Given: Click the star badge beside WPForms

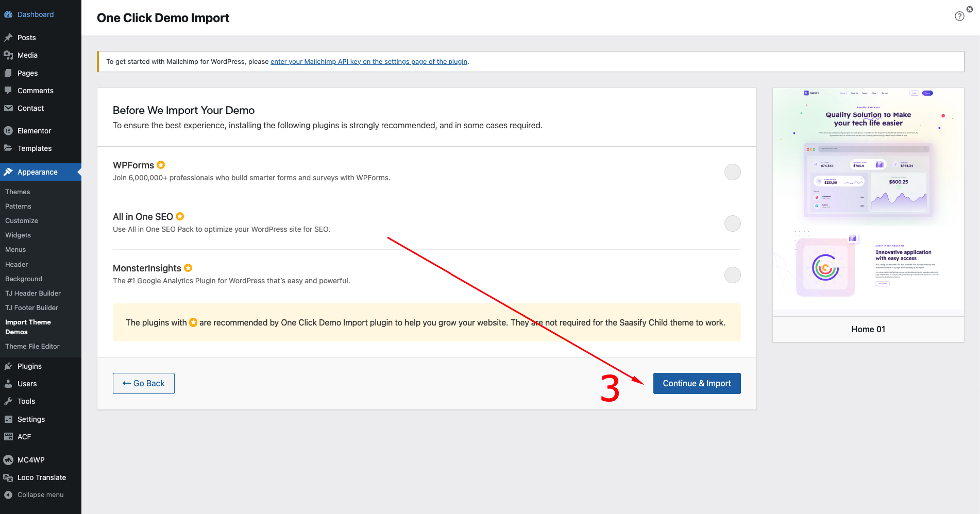Looking at the screenshot, I should [x=161, y=165].
